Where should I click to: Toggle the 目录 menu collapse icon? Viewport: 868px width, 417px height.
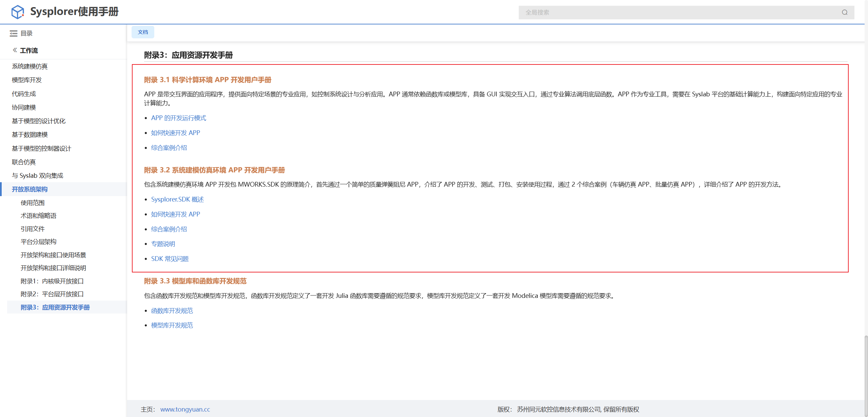[x=14, y=33]
